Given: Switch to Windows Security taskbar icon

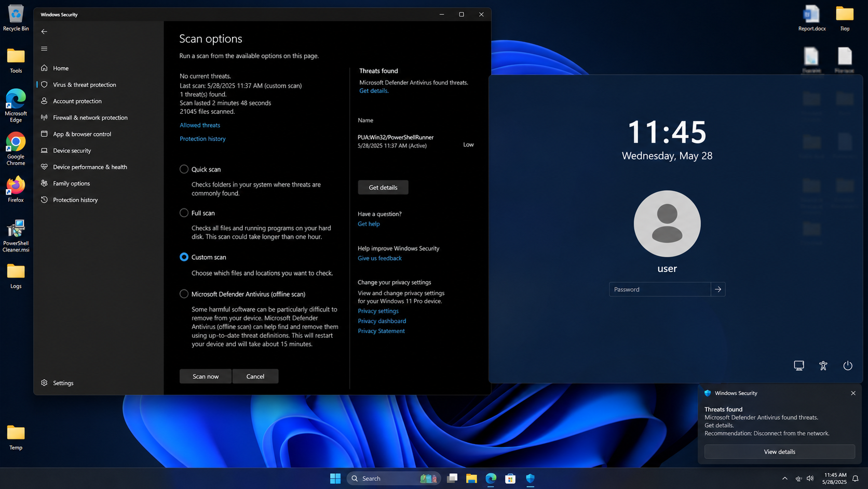Looking at the screenshot, I should [530, 479].
